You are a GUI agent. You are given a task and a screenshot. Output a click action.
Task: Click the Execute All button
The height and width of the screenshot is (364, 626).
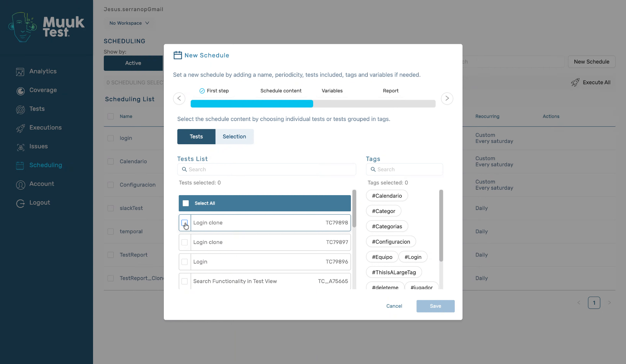pyautogui.click(x=591, y=83)
